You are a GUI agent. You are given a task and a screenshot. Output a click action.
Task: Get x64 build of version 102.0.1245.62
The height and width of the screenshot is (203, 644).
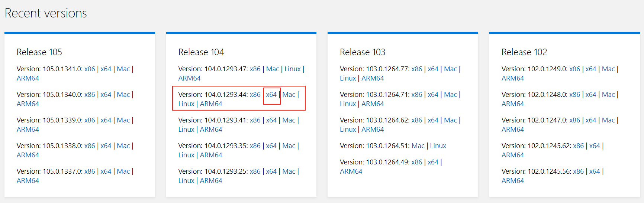(x=595, y=146)
